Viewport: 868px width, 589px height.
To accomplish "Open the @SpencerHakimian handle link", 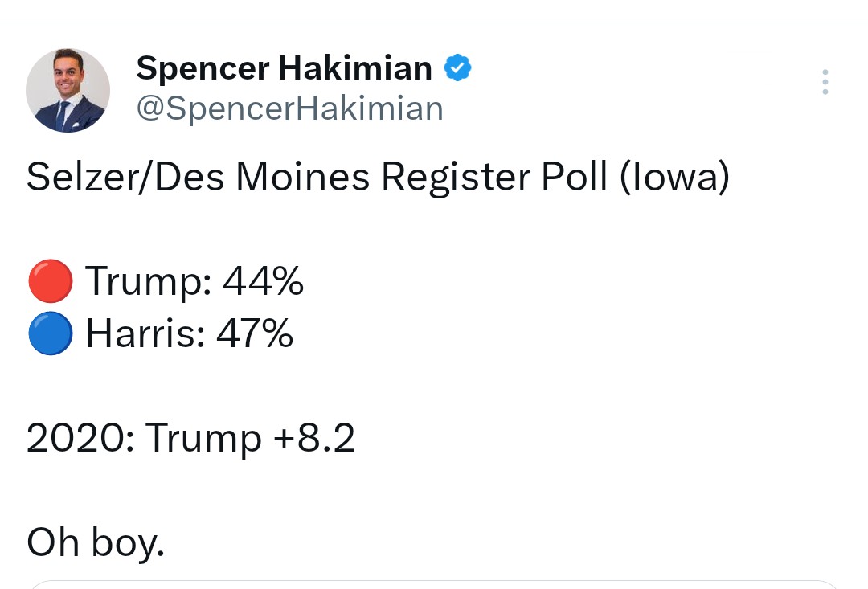I will [x=289, y=108].
